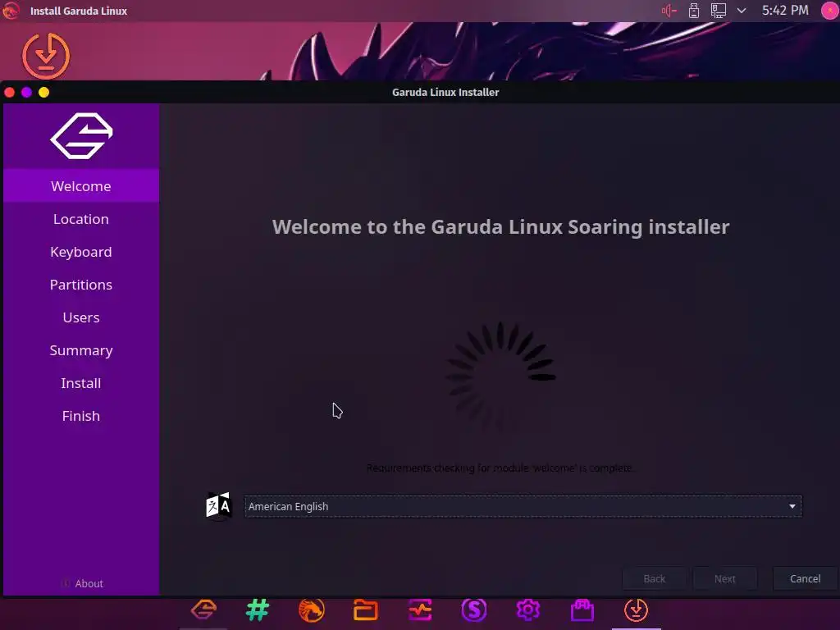
Task: Open the purple S app in dock
Action: (474, 609)
